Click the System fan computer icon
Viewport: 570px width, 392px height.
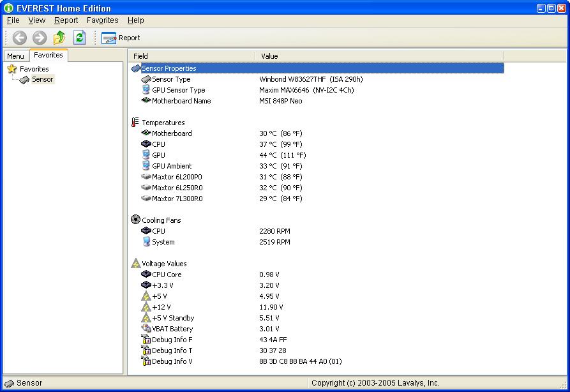[x=146, y=241]
